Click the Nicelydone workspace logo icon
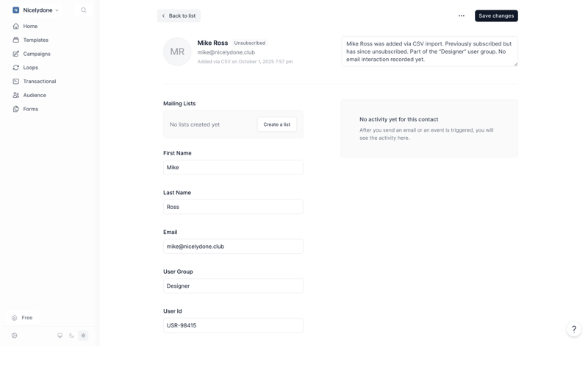This screenshot has height=365, width=588. pos(16,10)
